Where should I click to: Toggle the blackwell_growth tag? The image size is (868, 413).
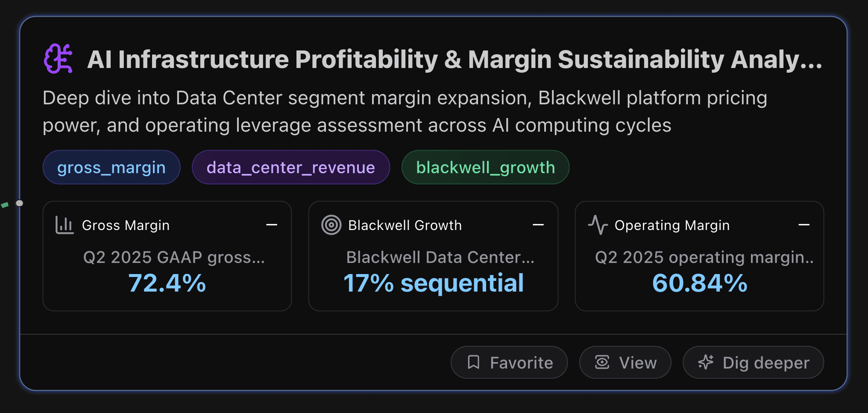coord(485,167)
